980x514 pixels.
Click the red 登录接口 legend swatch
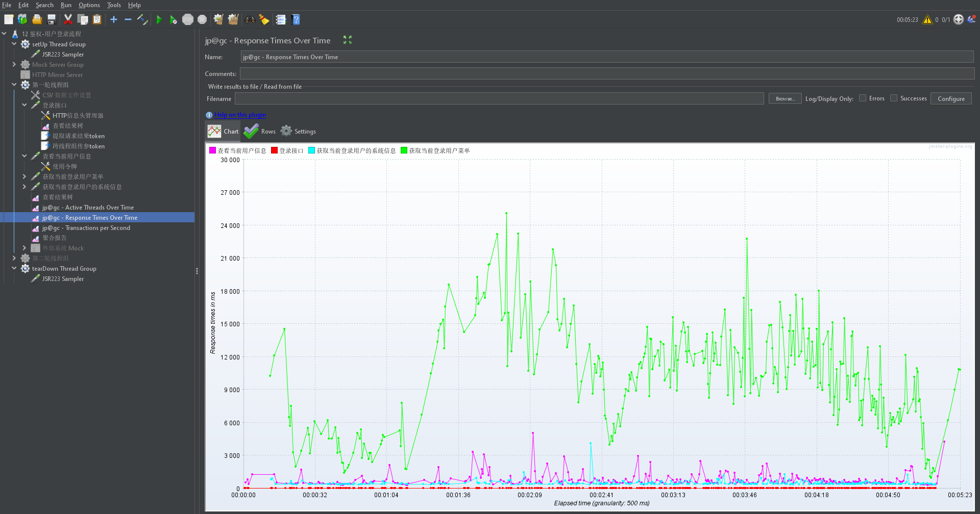click(274, 150)
